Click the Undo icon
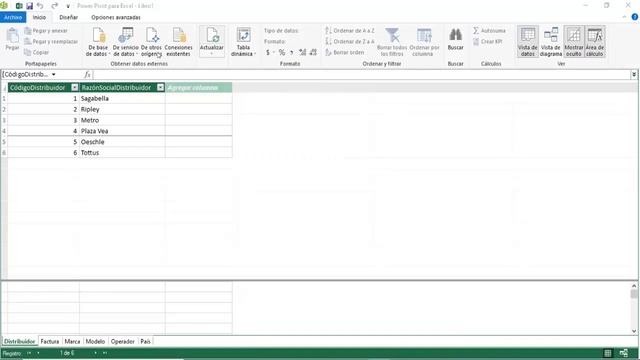This screenshot has width=640, height=360. point(40,6)
